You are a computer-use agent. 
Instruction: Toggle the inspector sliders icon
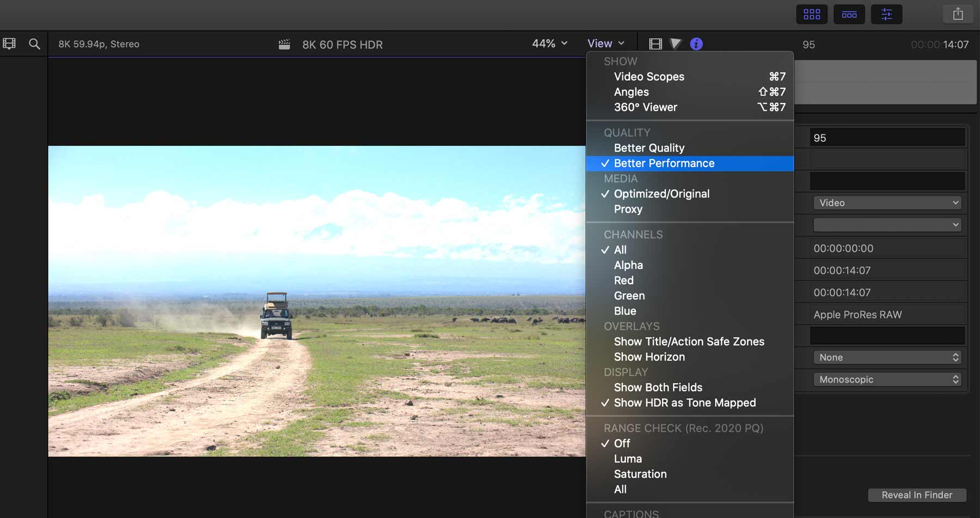coord(886,14)
